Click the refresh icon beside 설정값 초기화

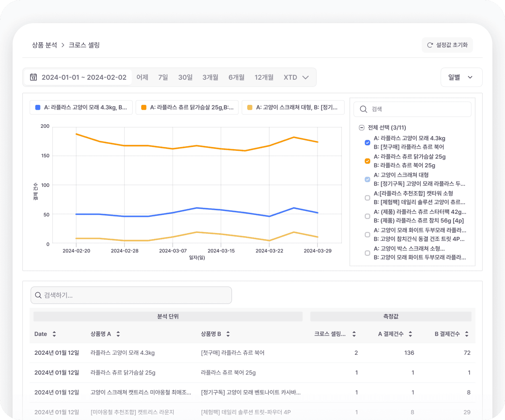[430, 45]
